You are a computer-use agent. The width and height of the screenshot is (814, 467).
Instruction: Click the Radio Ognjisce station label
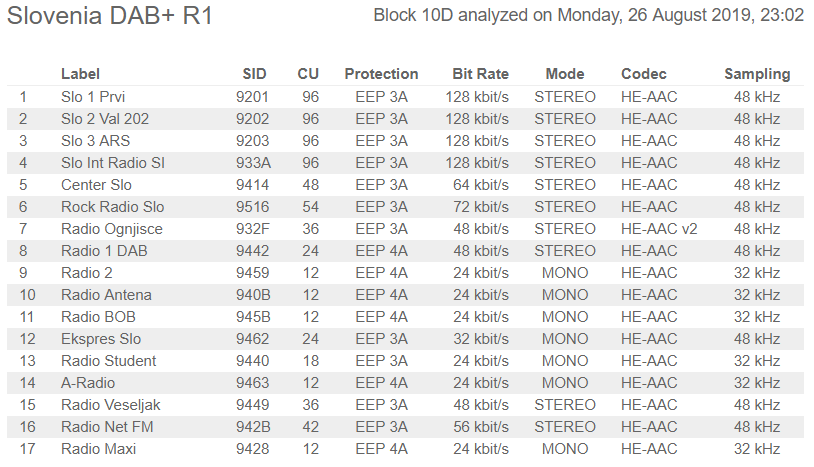(x=112, y=229)
